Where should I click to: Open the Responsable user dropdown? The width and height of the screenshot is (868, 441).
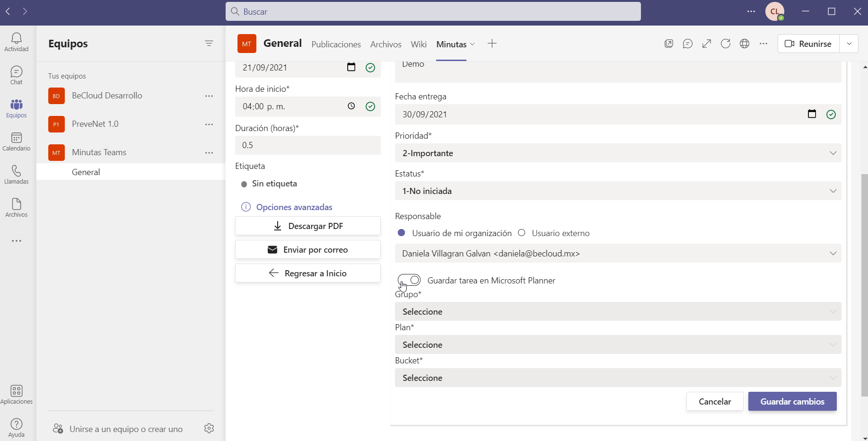click(618, 253)
